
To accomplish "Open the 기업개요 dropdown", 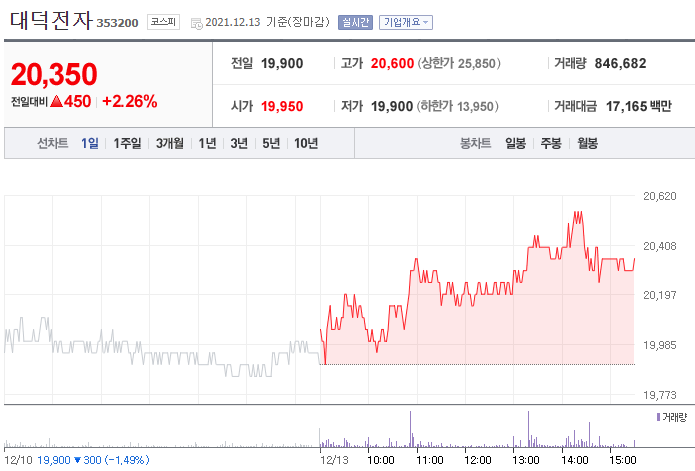I will coord(406,22).
